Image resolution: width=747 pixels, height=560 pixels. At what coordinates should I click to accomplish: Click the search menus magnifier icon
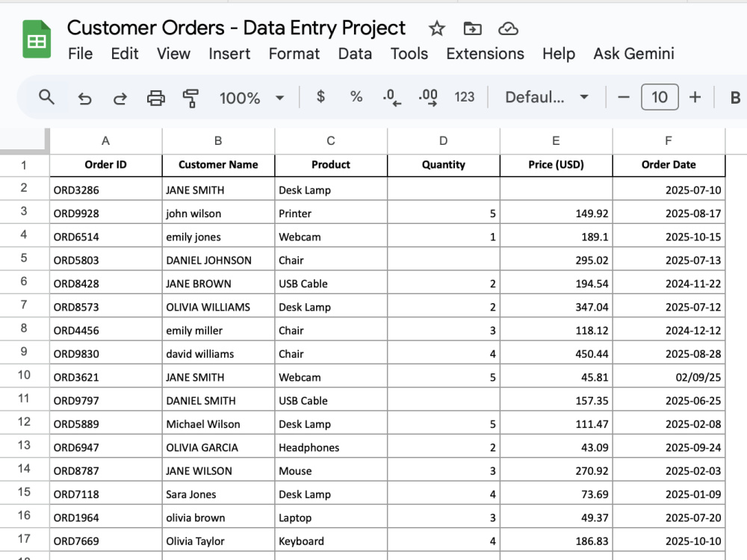click(x=46, y=97)
